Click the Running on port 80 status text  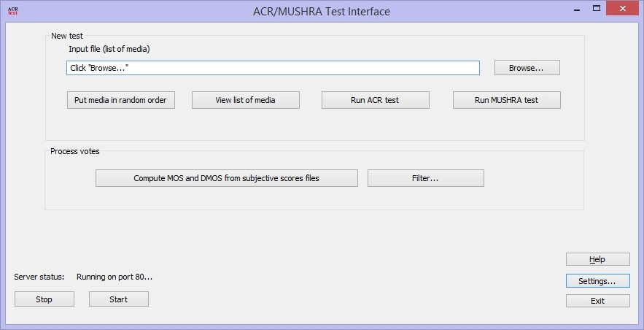(115, 277)
